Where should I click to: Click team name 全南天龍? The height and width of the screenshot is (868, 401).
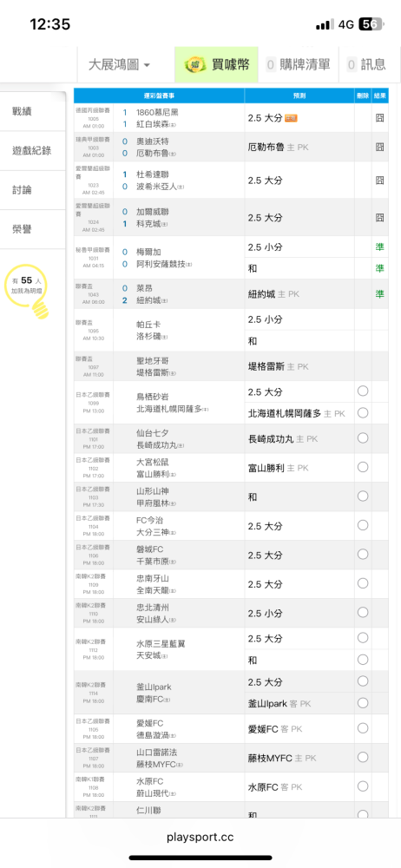click(153, 590)
